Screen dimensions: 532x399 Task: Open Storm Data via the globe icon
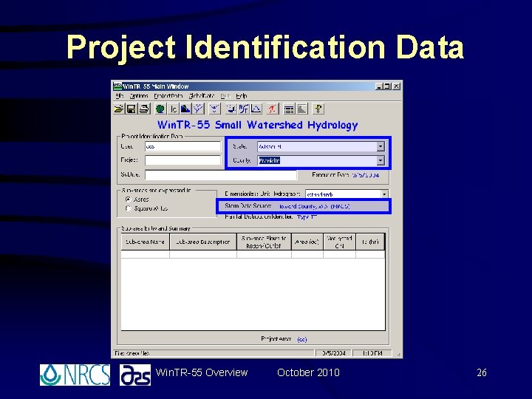(160, 109)
